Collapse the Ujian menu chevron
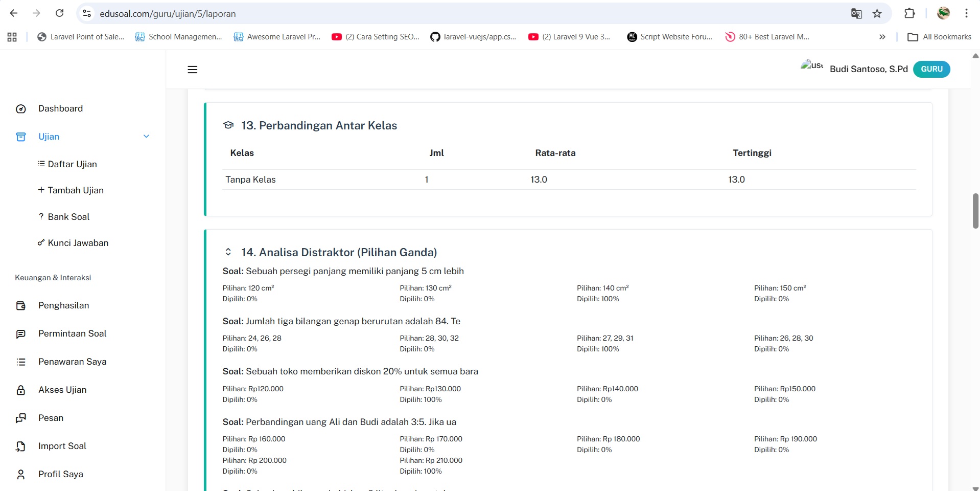Viewport: 980px width, 491px height. (146, 137)
